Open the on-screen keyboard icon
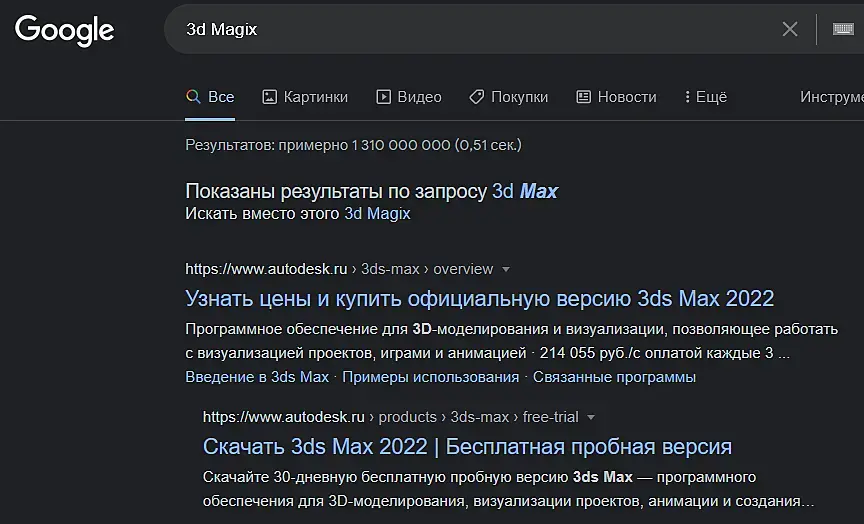The image size is (864, 524). point(843,29)
